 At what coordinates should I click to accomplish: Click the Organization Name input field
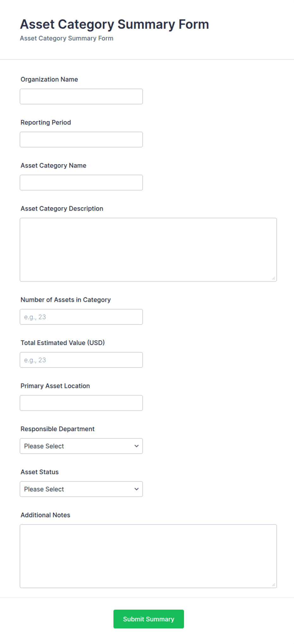(x=81, y=97)
